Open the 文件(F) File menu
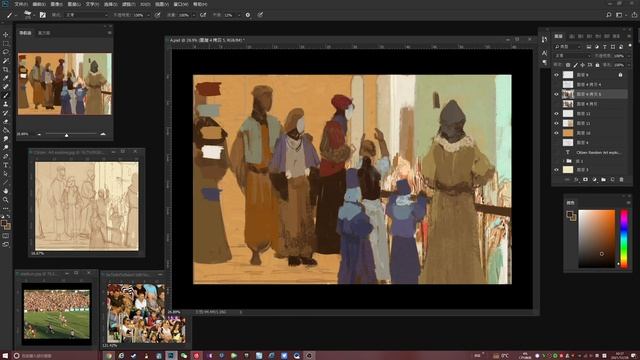The height and width of the screenshot is (360, 640). click(20, 4)
